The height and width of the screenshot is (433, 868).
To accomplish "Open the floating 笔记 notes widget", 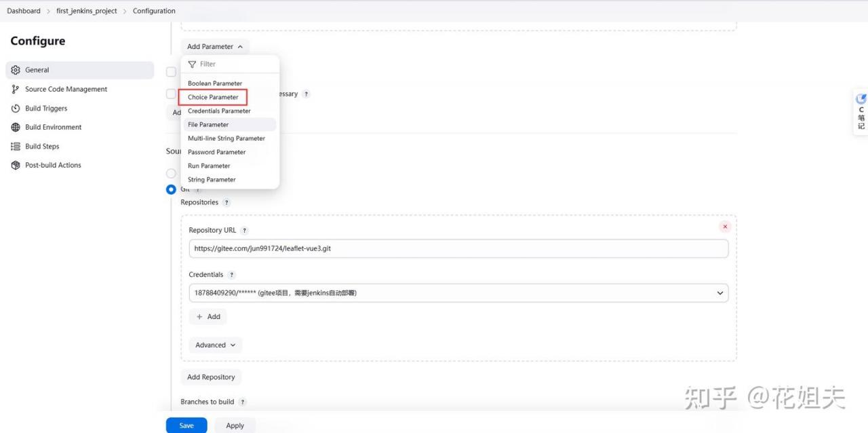I will (x=861, y=112).
